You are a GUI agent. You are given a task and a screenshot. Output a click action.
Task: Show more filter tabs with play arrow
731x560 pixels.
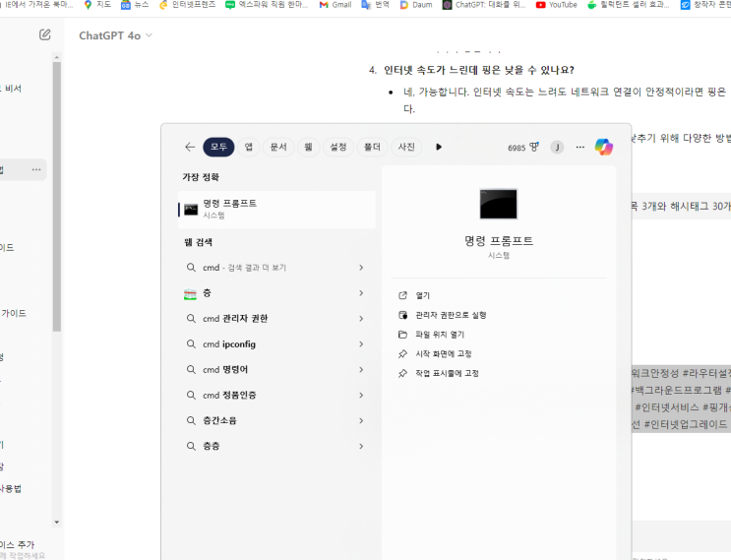[439, 147]
